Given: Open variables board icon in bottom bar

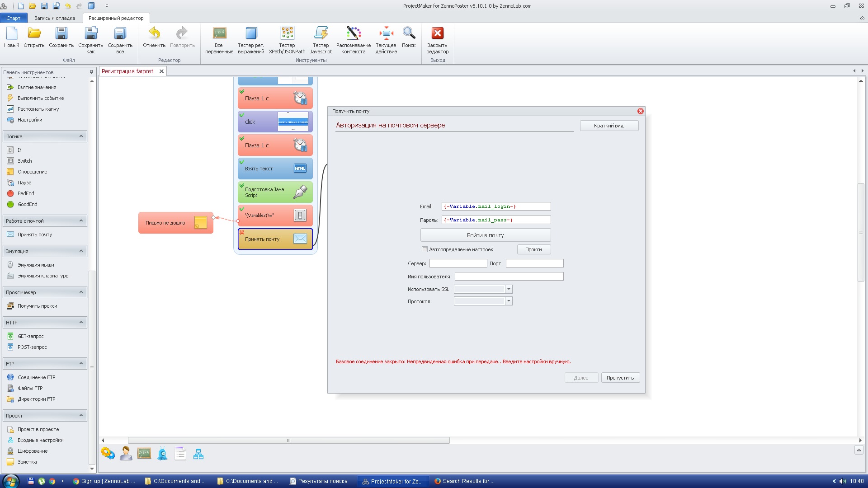Looking at the screenshot, I should 144,453.
